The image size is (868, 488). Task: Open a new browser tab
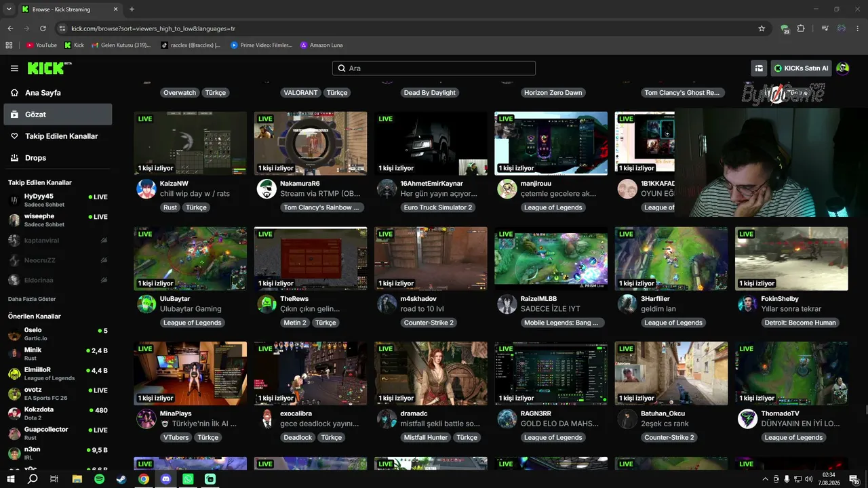click(132, 9)
